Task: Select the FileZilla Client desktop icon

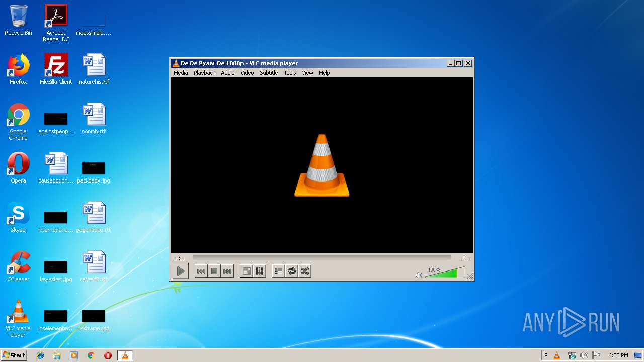Action: (56, 69)
